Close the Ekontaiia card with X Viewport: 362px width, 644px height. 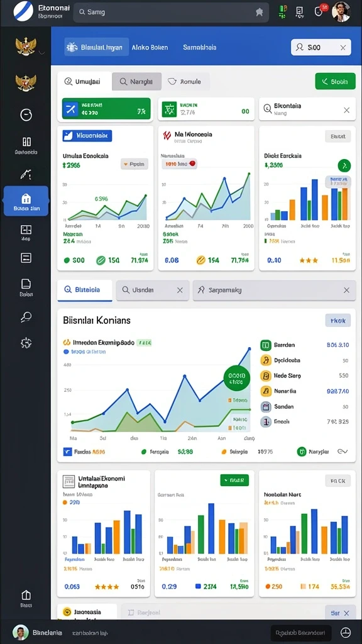pyautogui.click(x=346, y=110)
